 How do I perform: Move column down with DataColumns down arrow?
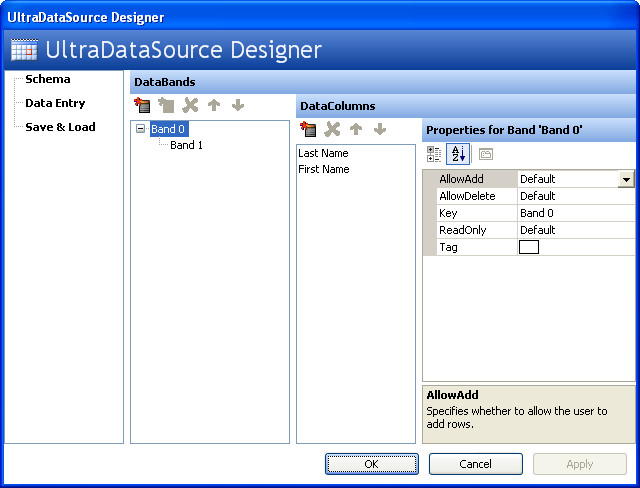point(380,129)
